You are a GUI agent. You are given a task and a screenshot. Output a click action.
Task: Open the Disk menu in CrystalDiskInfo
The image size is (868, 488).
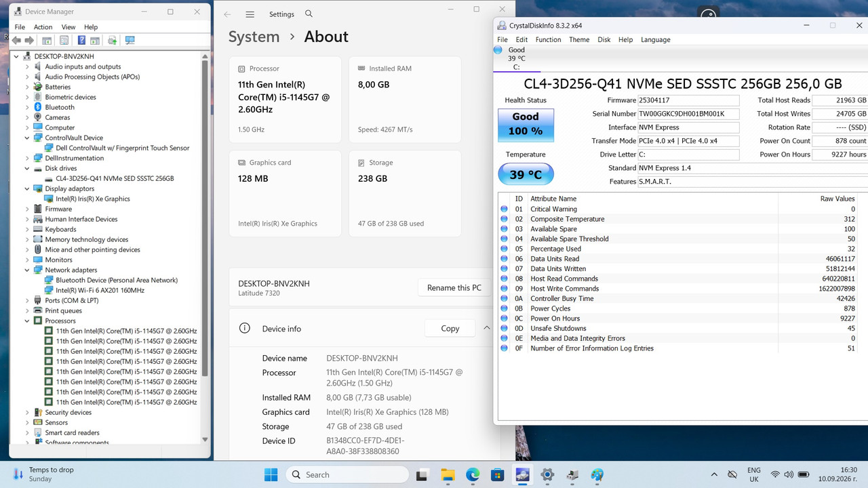[x=604, y=39]
